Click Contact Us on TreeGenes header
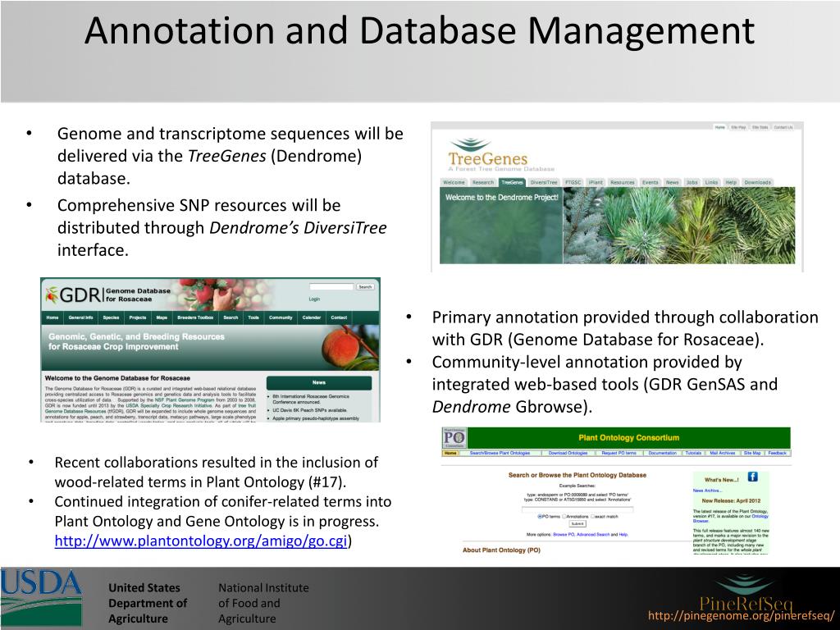 [783, 127]
